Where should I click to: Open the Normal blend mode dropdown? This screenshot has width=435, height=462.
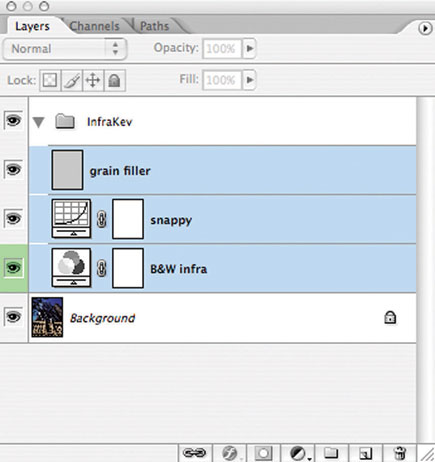point(65,49)
